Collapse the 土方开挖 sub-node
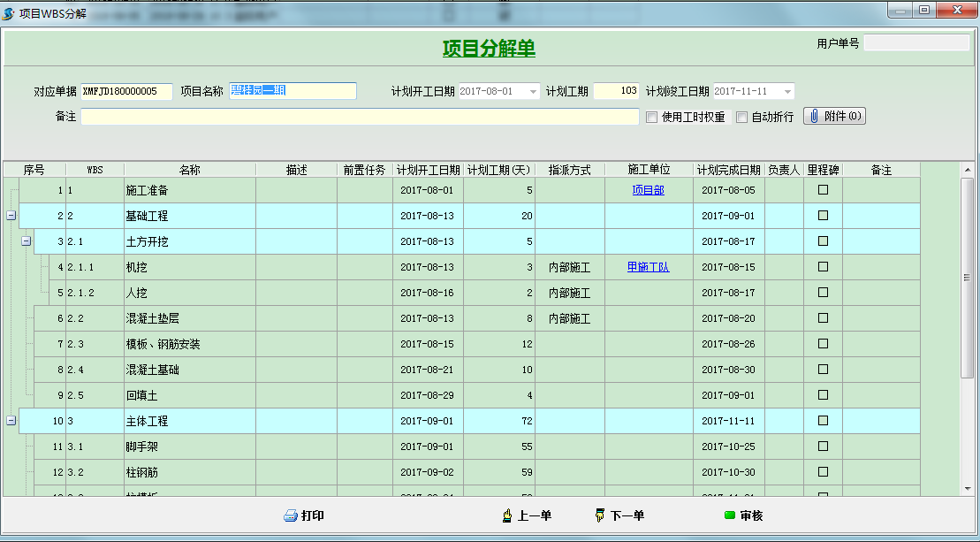The image size is (980, 542). click(x=27, y=241)
